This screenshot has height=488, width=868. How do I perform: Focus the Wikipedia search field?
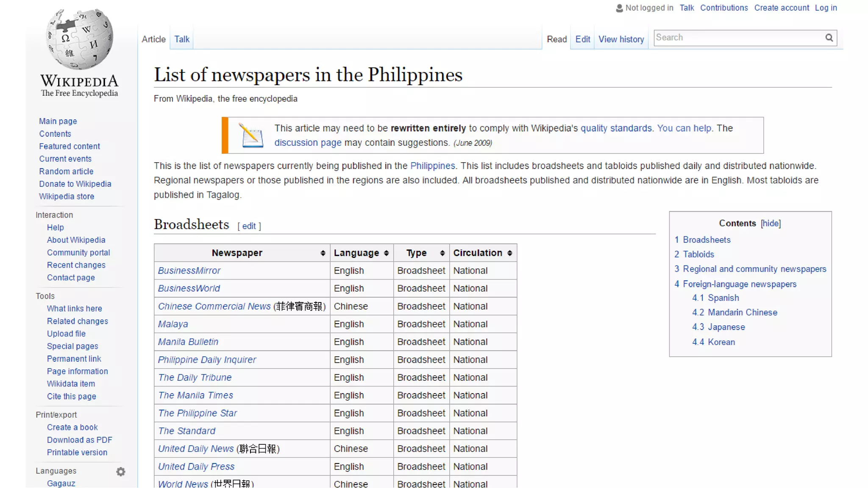(737, 38)
